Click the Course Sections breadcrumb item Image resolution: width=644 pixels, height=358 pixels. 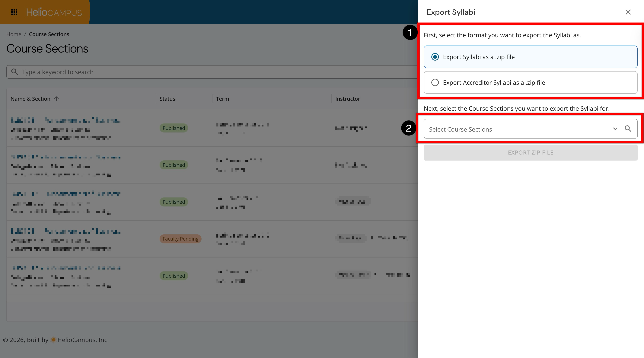coord(49,34)
